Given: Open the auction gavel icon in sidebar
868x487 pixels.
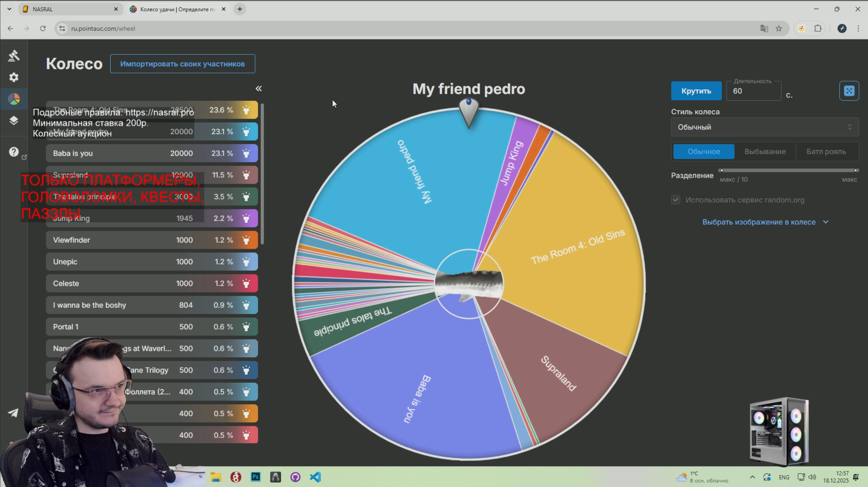Looking at the screenshot, I should coord(14,56).
